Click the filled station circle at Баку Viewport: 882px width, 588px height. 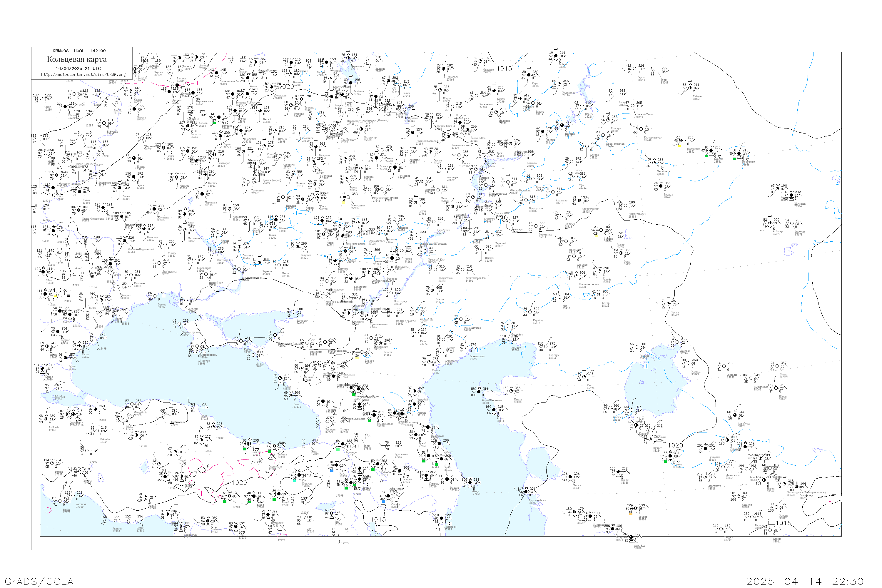(x=470, y=483)
